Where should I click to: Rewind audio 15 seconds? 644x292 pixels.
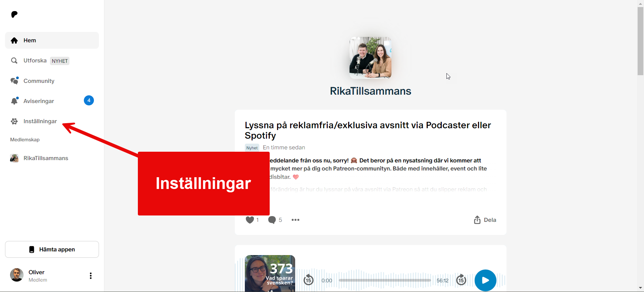[x=309, y=280]
